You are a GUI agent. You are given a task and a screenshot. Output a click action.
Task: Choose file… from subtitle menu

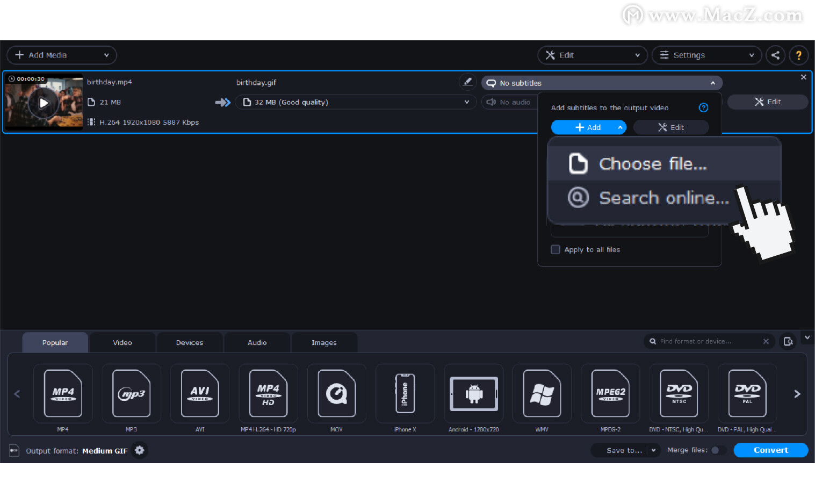[x=663, y=163]
